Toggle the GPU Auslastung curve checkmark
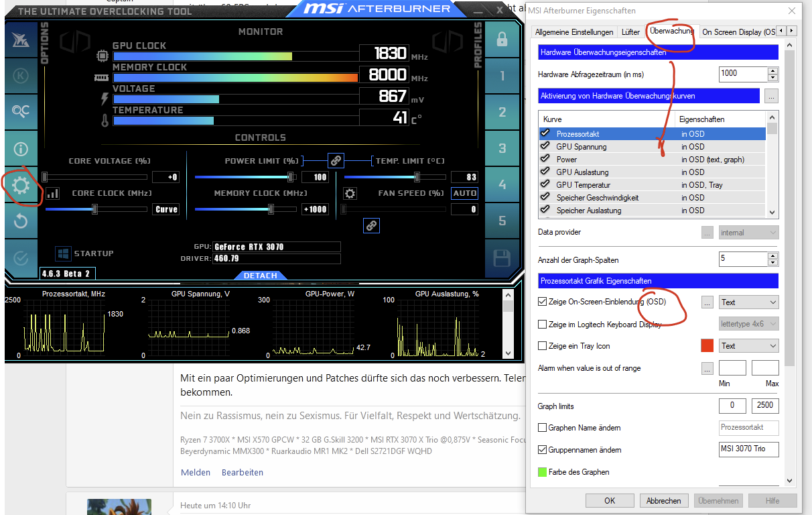 pyautogui.click(x=545, y=172)
